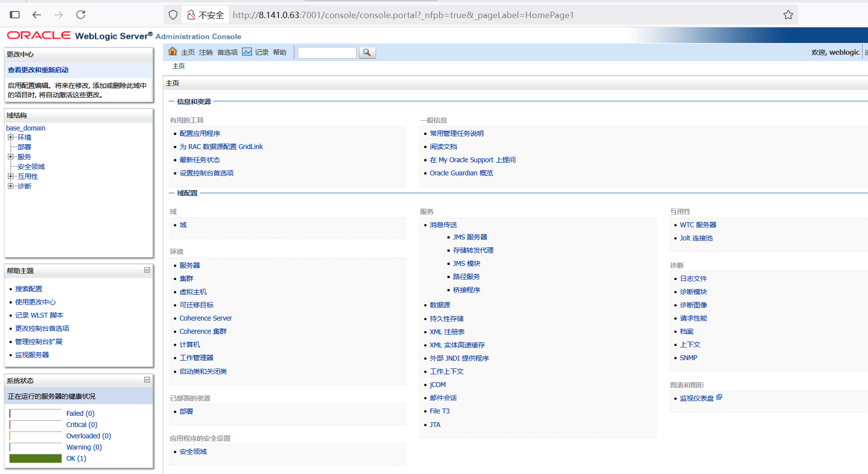Image resolution: width=868 pixels, height=474 pixels.
Task: Bookmark the page with the star icon
Action: coord(788,15)
